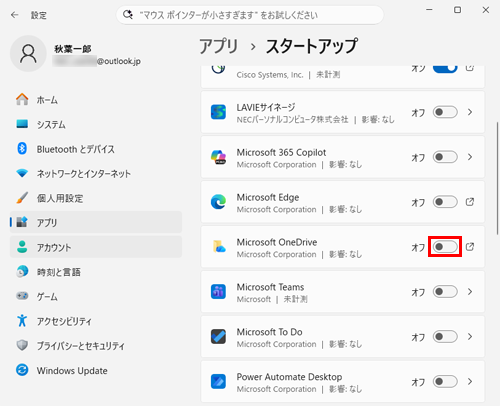Open Microsoft OneDrive's external link icon
Viewport: 500px width, 406px height.
[470, 247]
